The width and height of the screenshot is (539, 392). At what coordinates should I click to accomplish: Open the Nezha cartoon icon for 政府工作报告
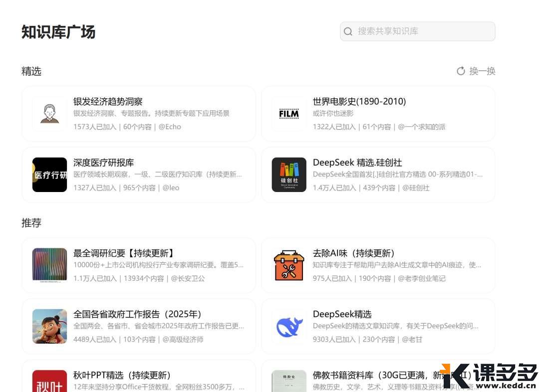[x=49, y=326]
